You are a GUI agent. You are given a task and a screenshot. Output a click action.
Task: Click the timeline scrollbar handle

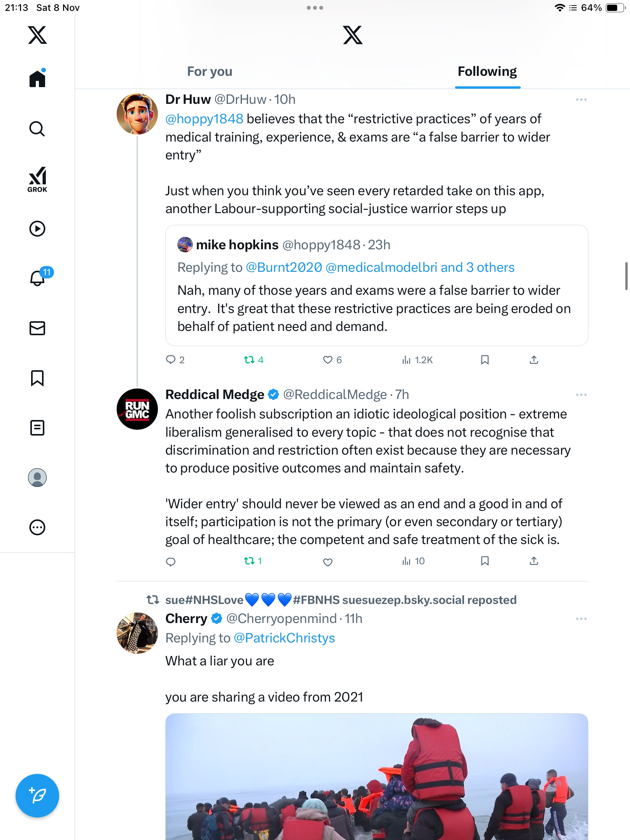coord(626,276)
